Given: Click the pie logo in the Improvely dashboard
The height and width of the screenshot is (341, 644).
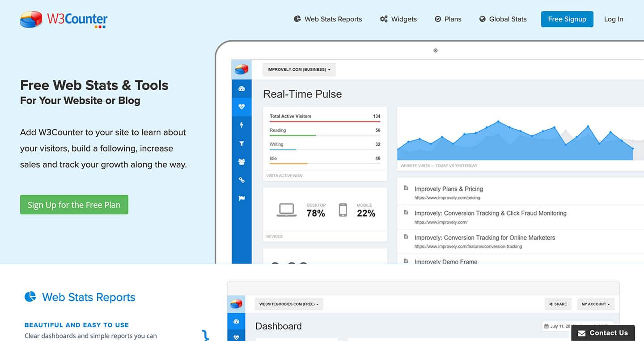Looking at the screenshot, I should tap(242, 70).
